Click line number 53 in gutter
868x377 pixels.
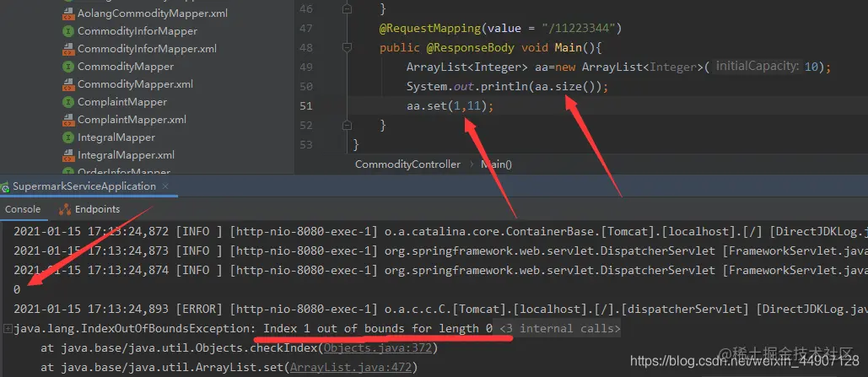pyautogui.click(x=306, y=144)
